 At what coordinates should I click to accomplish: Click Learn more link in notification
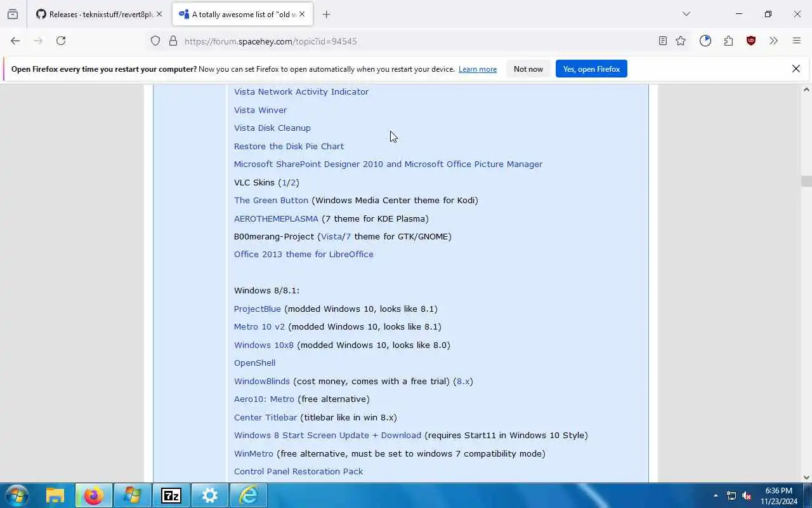478,69
